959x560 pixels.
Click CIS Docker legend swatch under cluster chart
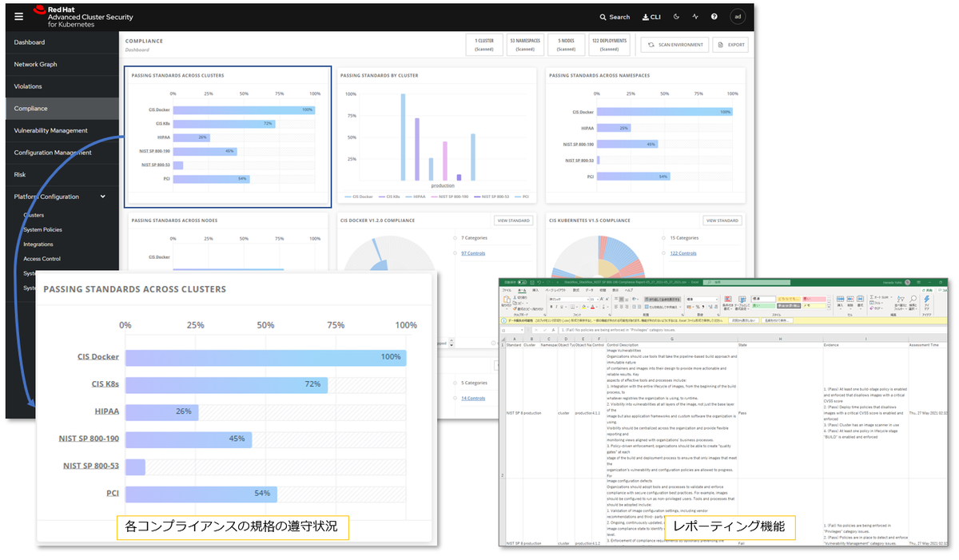coord(349,196)
